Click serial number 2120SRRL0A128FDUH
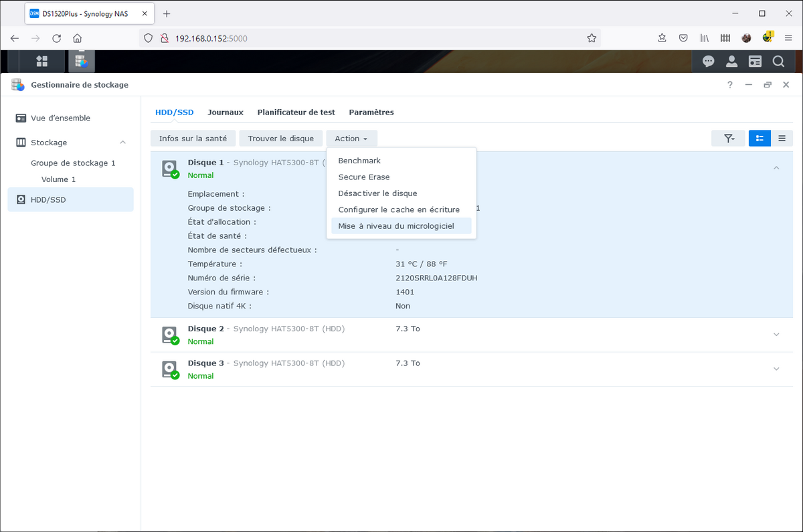The height and width of the screenshot is (532, 803). point(436,278)
